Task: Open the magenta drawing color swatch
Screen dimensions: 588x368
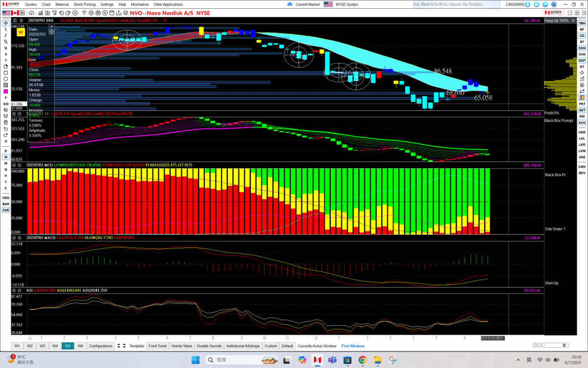Action: tap(6, 91)
